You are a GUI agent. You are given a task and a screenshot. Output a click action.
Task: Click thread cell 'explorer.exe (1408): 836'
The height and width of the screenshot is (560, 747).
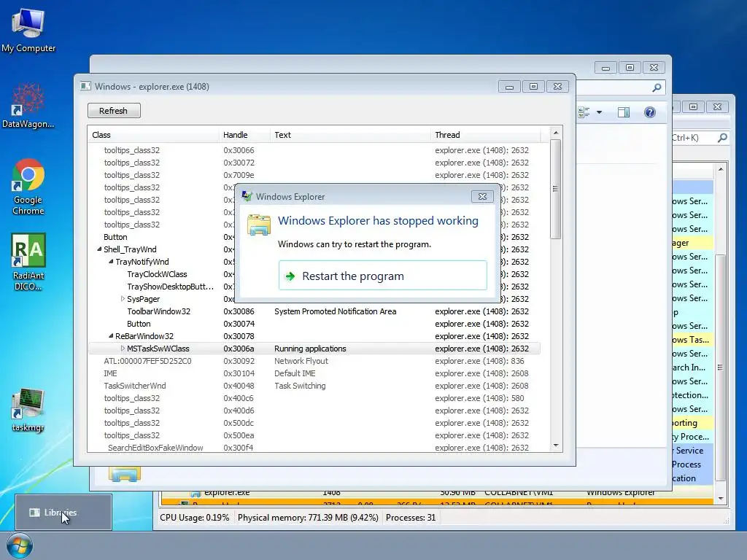coord(479,360)
